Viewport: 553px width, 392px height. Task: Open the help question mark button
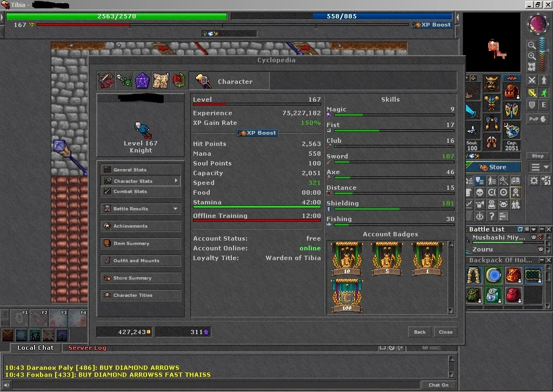pos(491,216)
